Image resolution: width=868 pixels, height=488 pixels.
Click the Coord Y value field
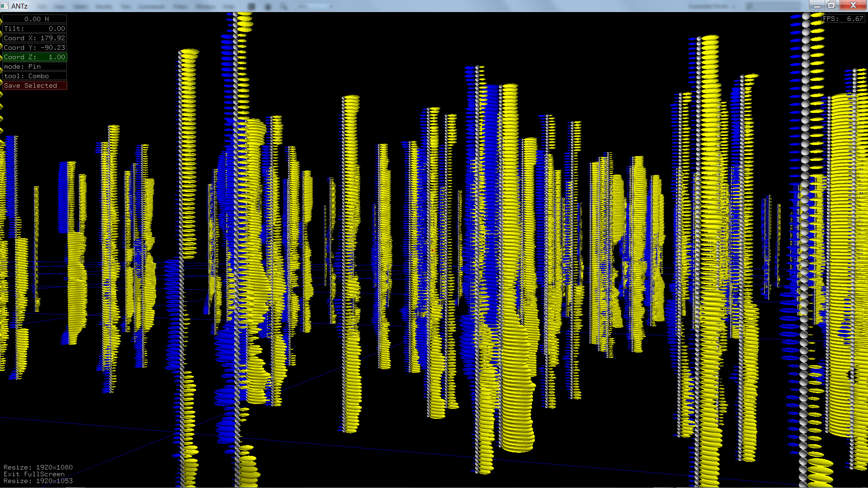pos(34,47)
